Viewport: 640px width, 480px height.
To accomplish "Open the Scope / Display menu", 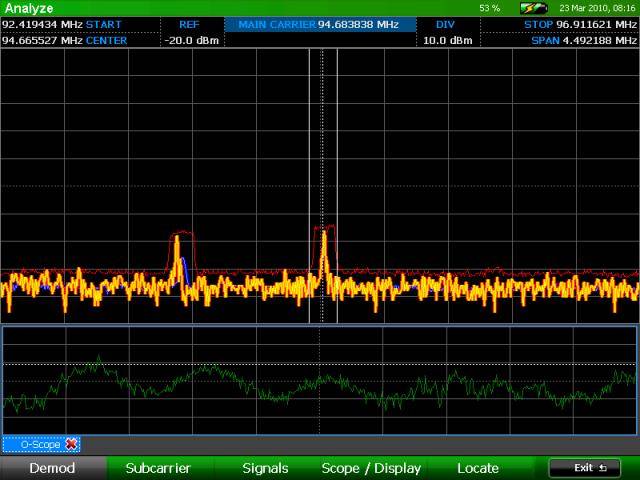I will (371, 468).
